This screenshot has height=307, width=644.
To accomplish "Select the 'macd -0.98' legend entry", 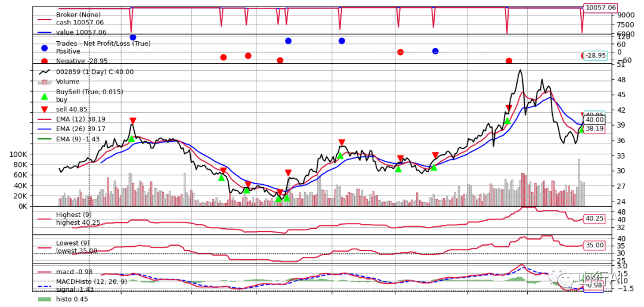I will 75,272.
